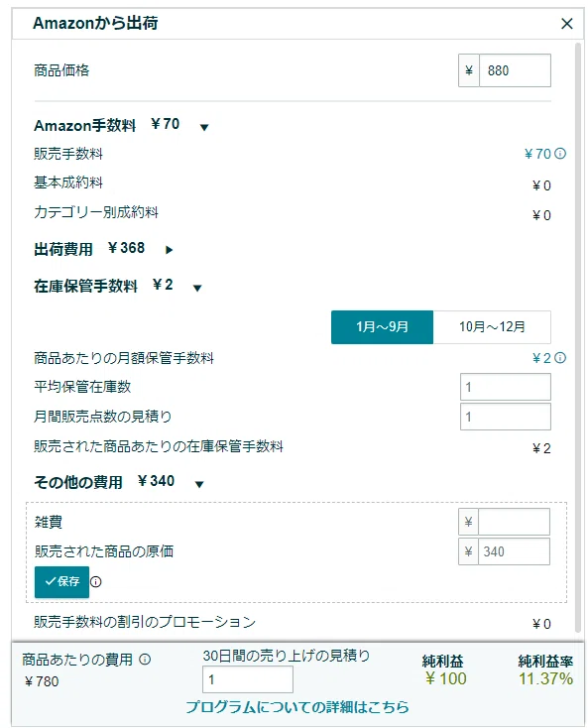Click the 商品価格 input showing 880
Screen dimensions: 588x728
tap(515, 70)
